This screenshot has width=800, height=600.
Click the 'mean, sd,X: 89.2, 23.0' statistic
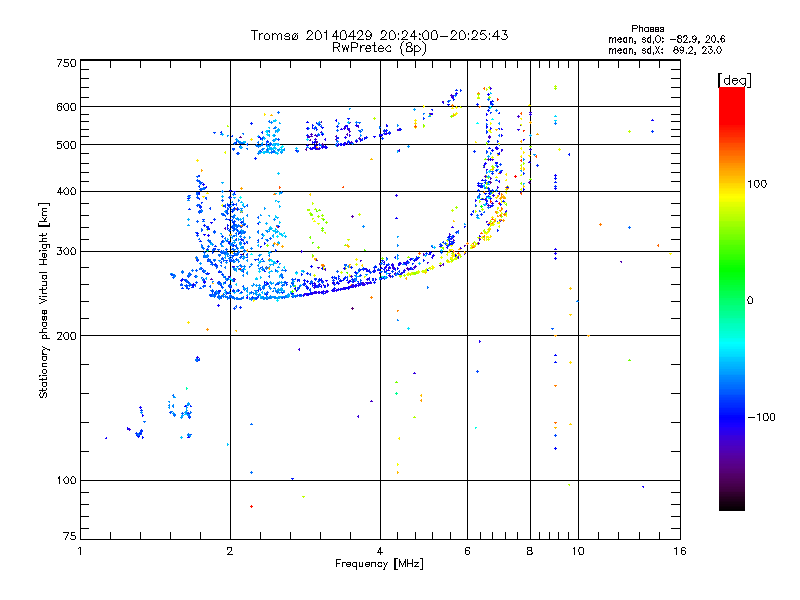[x=665, y=50]
